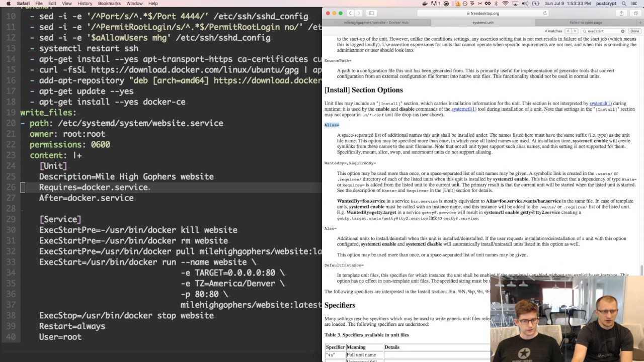
Task: Open the Wi-Fi status menu
Action: click(x=505, y=4)
